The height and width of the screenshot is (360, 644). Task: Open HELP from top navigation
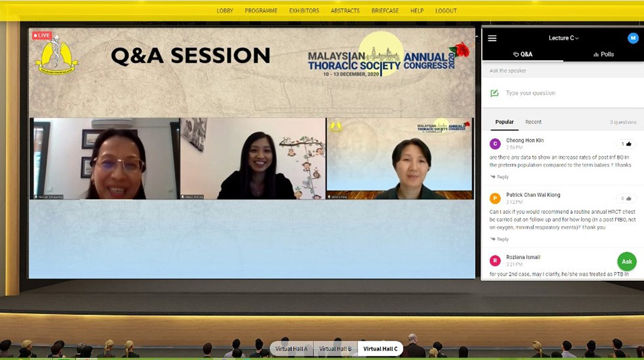[x=417, y=11]
